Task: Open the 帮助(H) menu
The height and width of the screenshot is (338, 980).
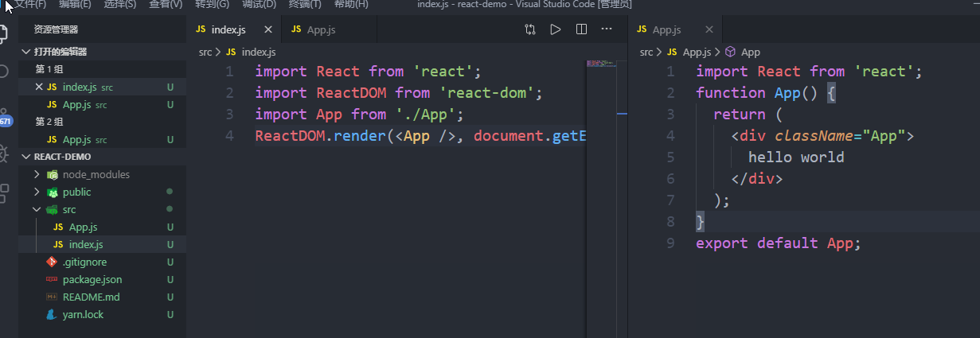Action: click(x=351, y=5)
